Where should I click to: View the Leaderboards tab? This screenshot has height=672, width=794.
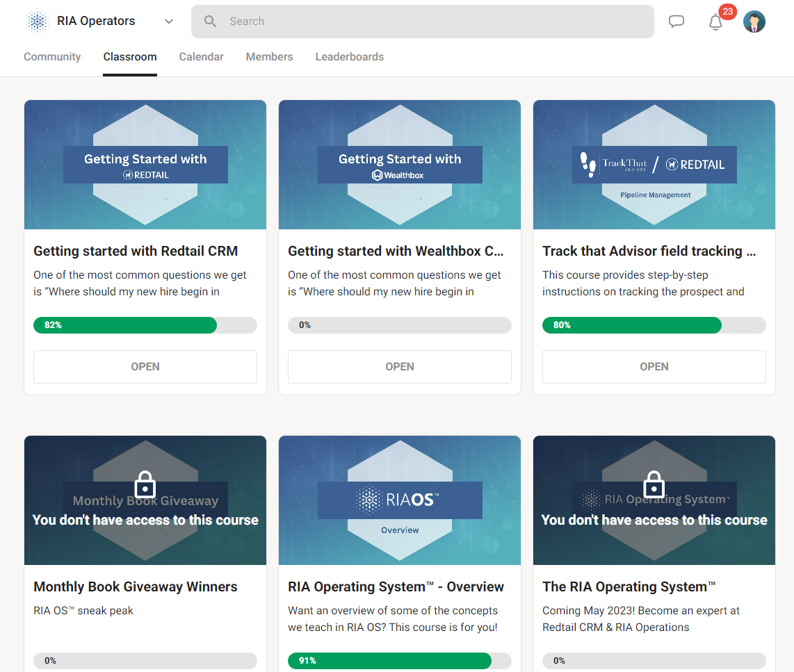(349, 56)
